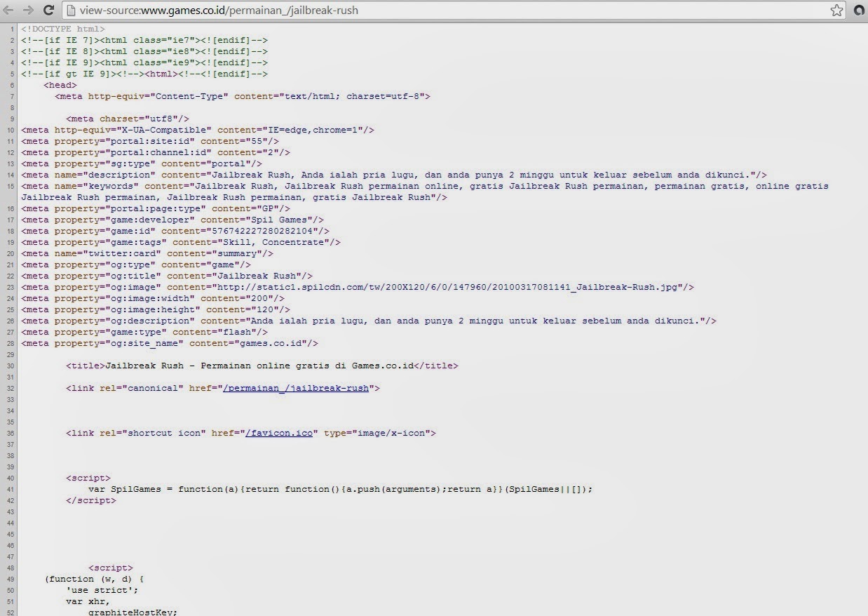Click the Jailbreak Rush title tag text
Screen dimensions: 868x616
click(259, 366)
